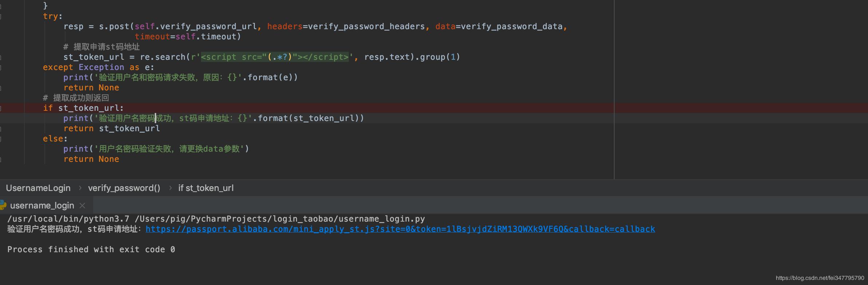
Task: Click 'headers=verify_password_headers' argument
Action: tap(346, 27)
